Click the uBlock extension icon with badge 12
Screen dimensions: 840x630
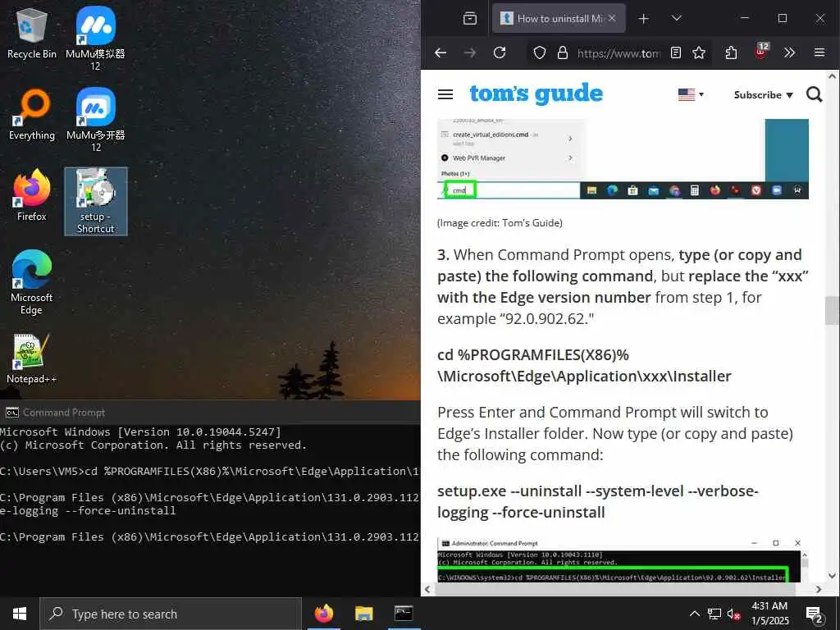(760, 52)
